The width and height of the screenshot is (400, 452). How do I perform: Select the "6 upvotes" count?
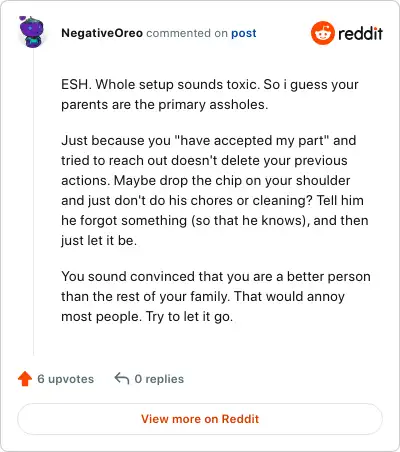click(x=65, y=379)
